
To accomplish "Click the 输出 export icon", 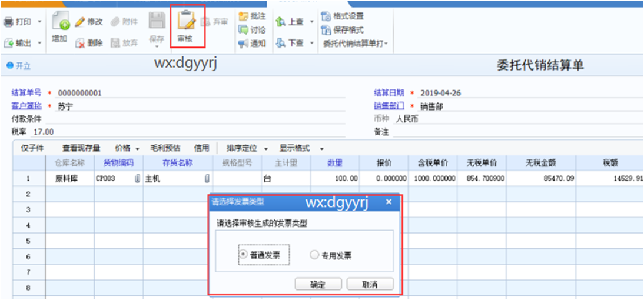I will [x=8, y=43].
